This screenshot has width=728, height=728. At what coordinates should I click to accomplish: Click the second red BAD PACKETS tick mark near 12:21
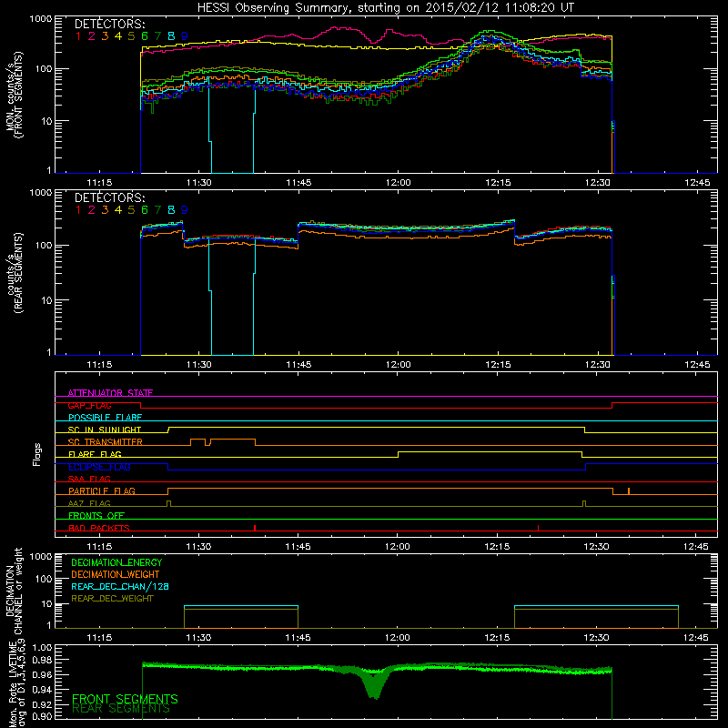point(538,528)
